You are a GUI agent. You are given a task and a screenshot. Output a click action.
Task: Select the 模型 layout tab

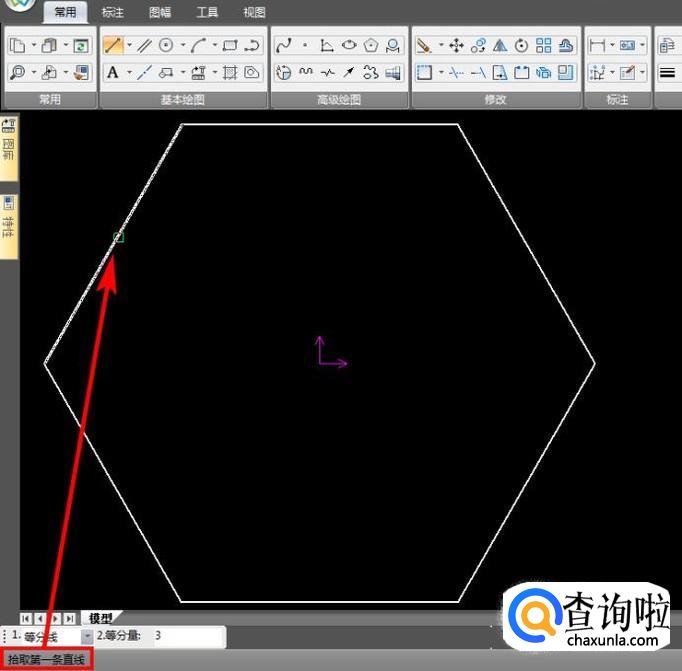tap(100, 618)
